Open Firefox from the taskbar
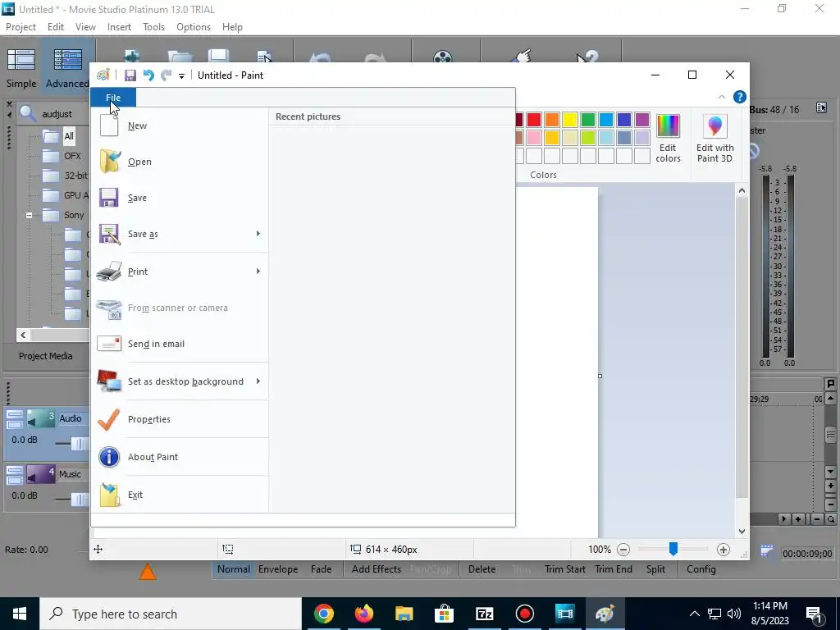 pos(363,614)
